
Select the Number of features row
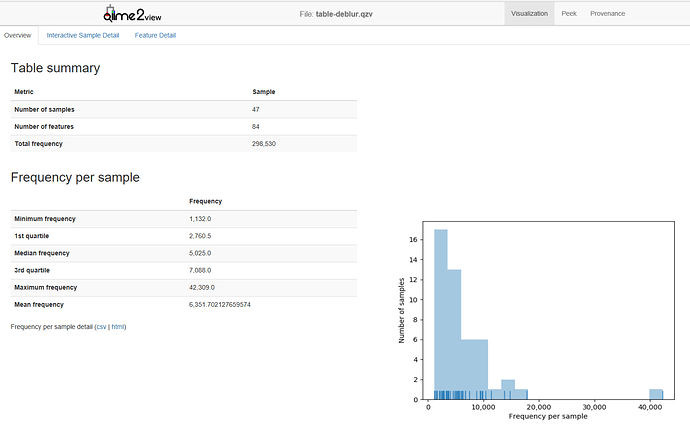[182, 126]
